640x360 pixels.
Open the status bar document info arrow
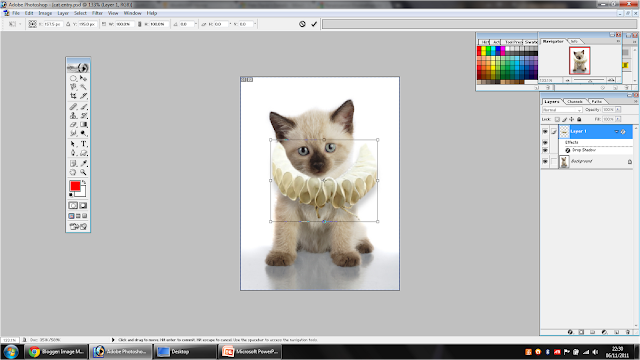[x=113, y=340]
